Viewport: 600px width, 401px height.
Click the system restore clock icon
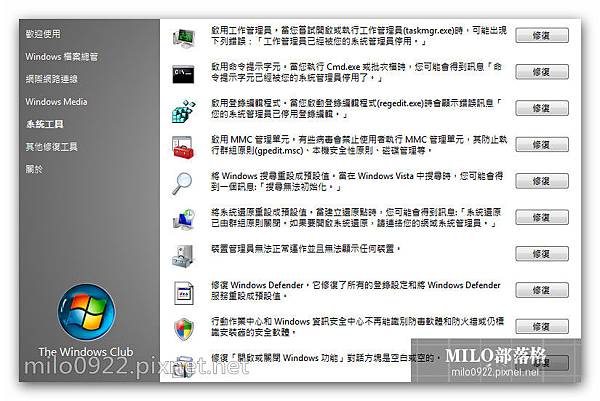click(x=184, y=220)
